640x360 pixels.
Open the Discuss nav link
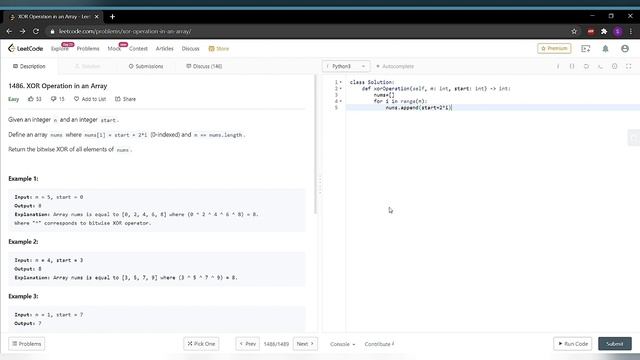(x=190, y=49)
